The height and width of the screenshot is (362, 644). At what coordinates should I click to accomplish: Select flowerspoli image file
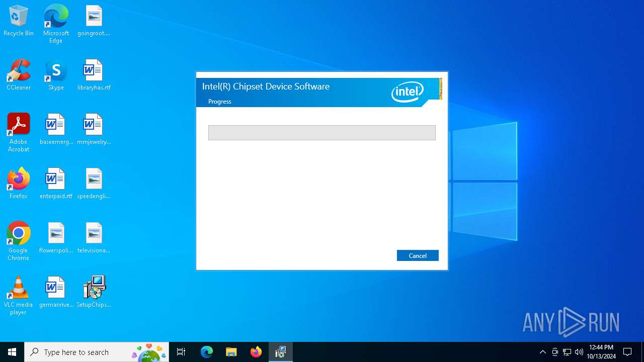click(56, 238)
